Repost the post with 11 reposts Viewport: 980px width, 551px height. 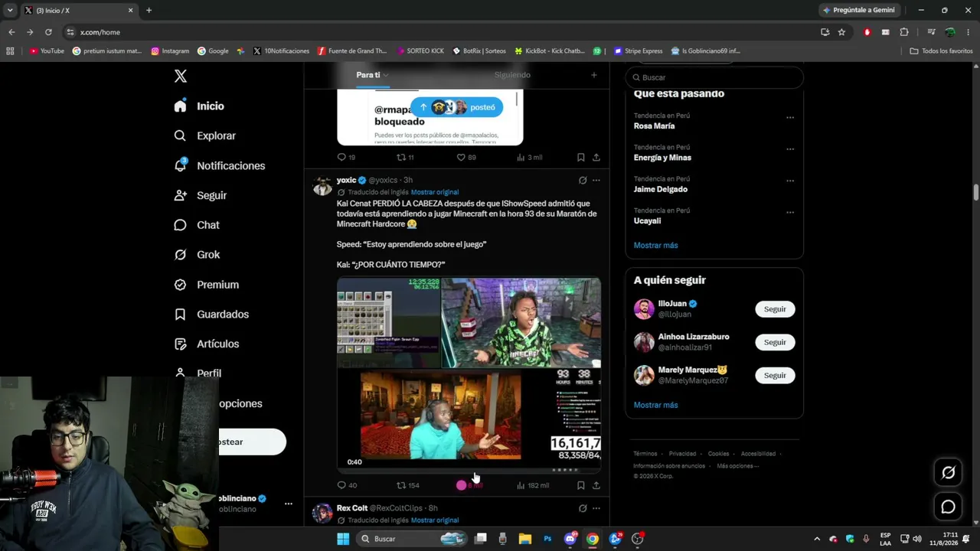(x=405, y=157)
